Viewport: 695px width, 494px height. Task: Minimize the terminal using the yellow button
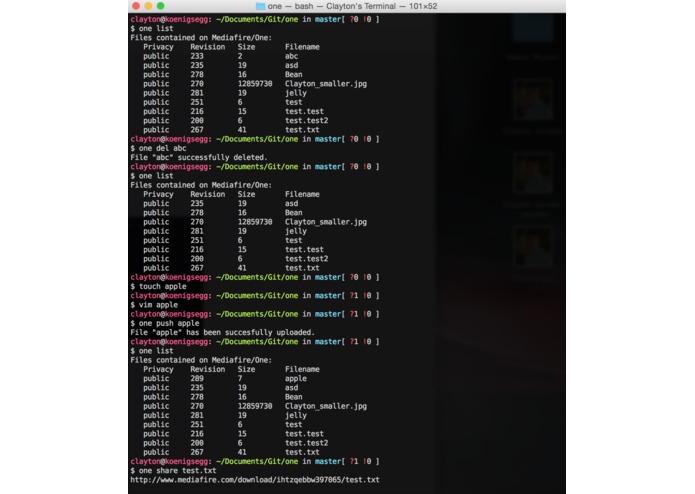click(148, 6)
